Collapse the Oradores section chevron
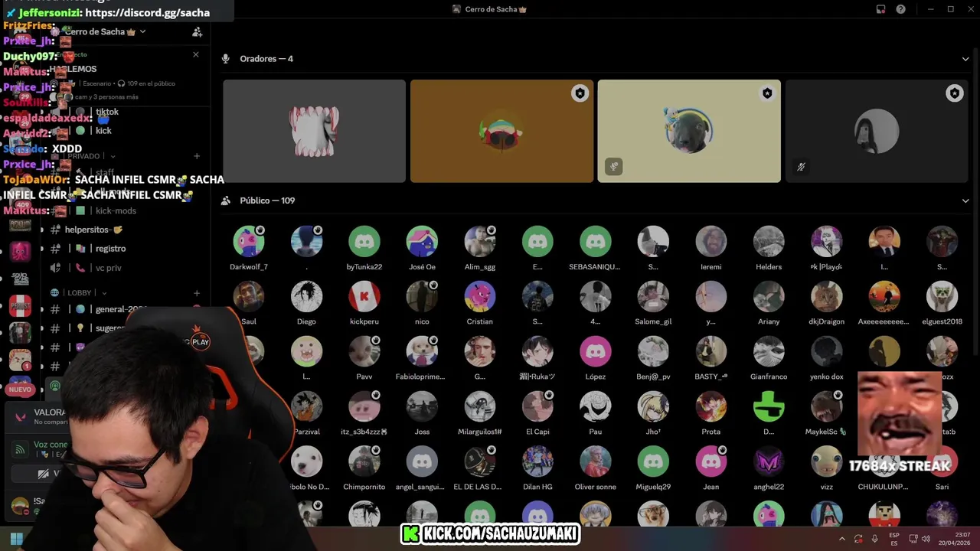The width and height of the screenshot is (980, 551). (965, 59)
